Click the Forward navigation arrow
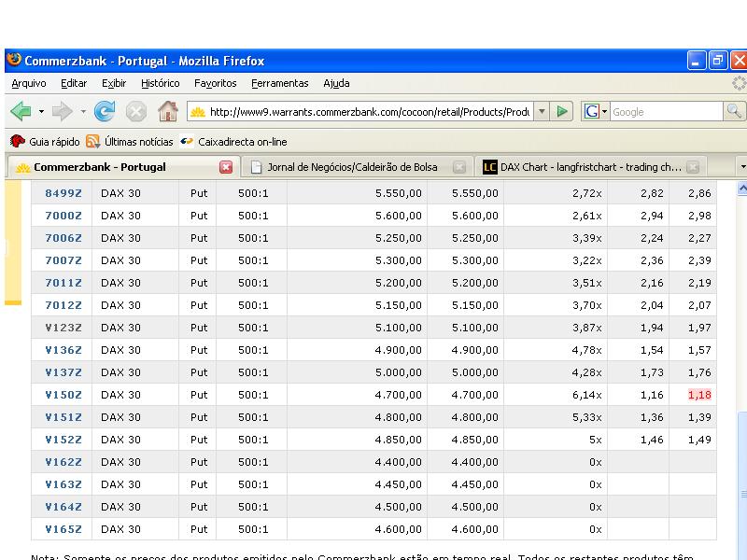Image resolution: width=747 pixels, height=560 pixels. point(62,112)
